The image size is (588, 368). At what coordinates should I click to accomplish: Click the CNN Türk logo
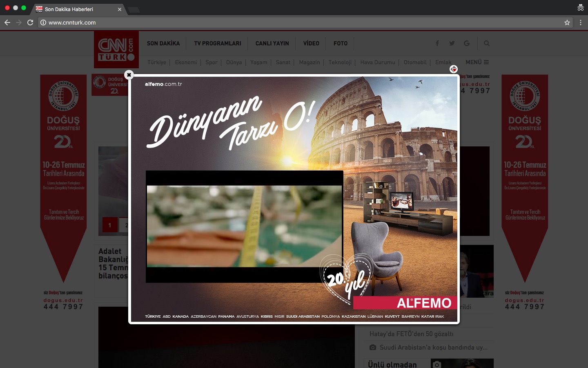116,49
